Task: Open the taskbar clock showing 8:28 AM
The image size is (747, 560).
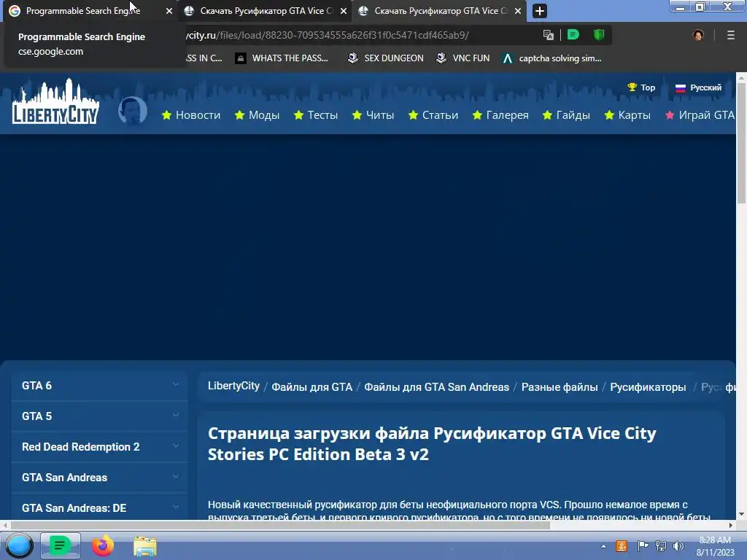Action: coord(715,546)
